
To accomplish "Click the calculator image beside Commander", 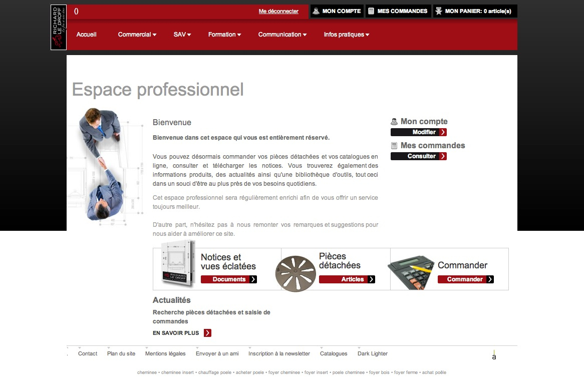I will point(411,272).
